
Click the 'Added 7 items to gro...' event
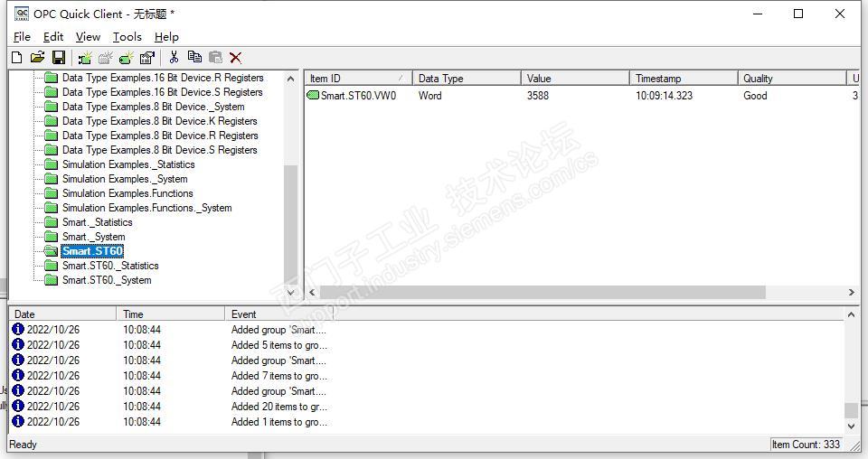click(x=279, y=376)
